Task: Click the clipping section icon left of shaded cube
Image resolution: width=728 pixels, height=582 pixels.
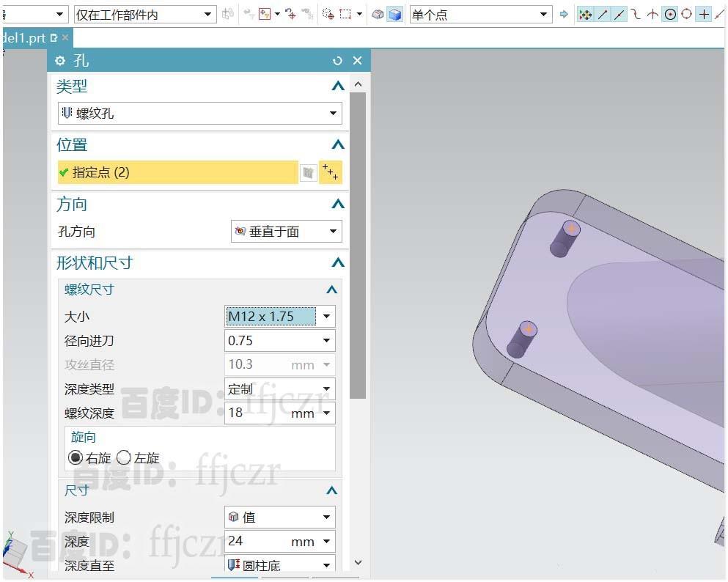Action: 376,13
